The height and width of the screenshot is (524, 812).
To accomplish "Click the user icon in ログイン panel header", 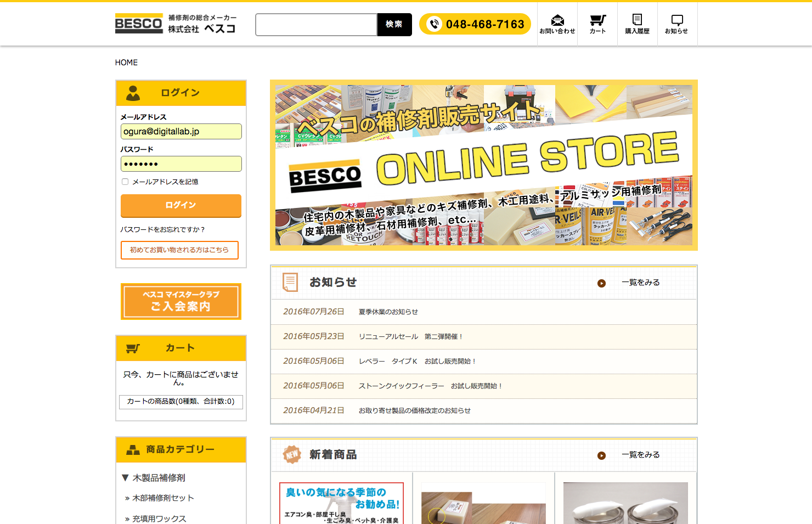I will [x=133, y=93].
